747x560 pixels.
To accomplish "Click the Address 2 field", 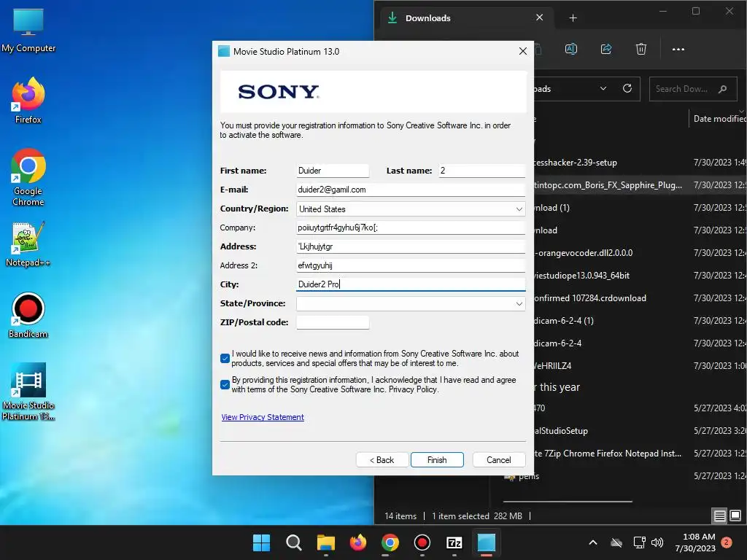I will tap(411, 265).
